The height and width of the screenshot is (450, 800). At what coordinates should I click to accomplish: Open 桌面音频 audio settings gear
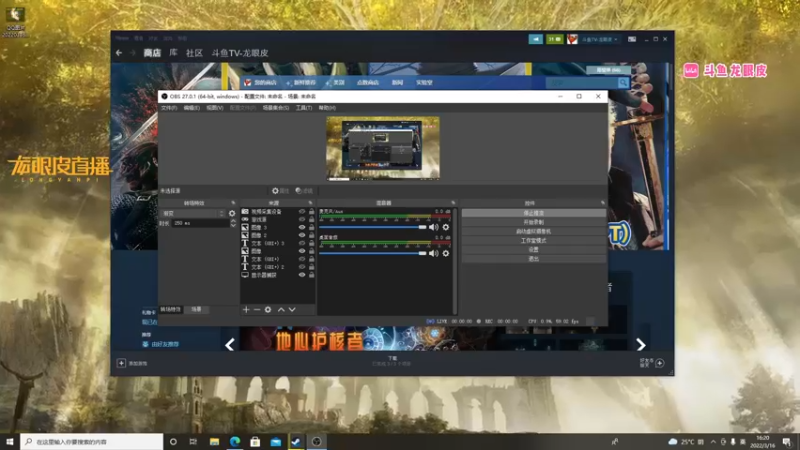pos(446,253)
